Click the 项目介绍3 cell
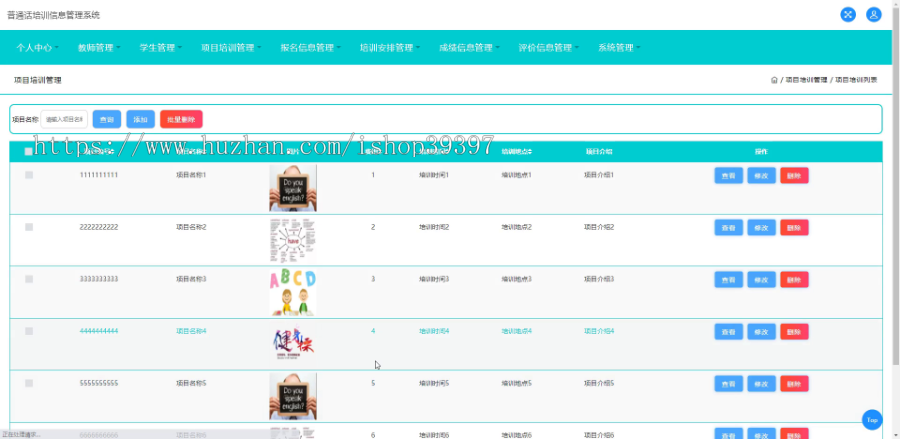900x439 pixels. click(x=599, y=279)
